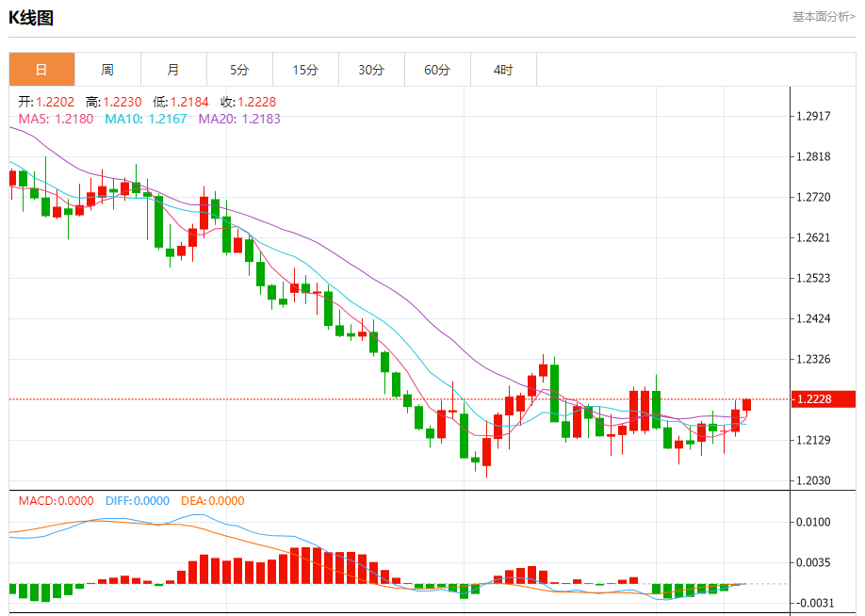Open the 60分 interval tab
This screenshot has height=616, width=865.
point(437,70)
